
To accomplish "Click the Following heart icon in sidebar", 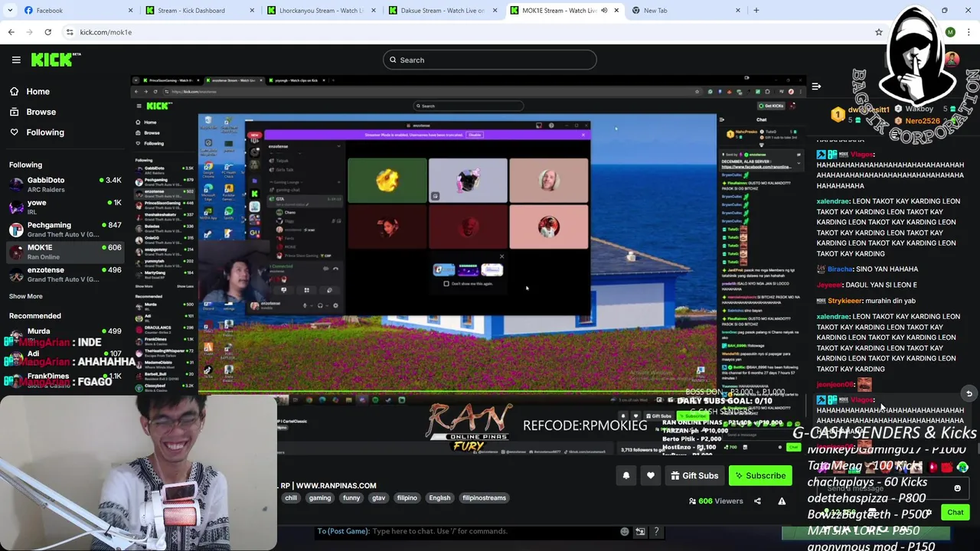I will pyautogui.click(x=15, y=132).
